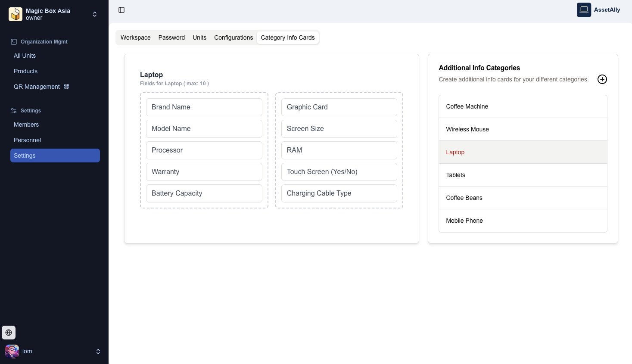The width and height of the screenshot is (632, 364).
Task: Click the QR code icon beside QR Management
Action: click(66, 87)
